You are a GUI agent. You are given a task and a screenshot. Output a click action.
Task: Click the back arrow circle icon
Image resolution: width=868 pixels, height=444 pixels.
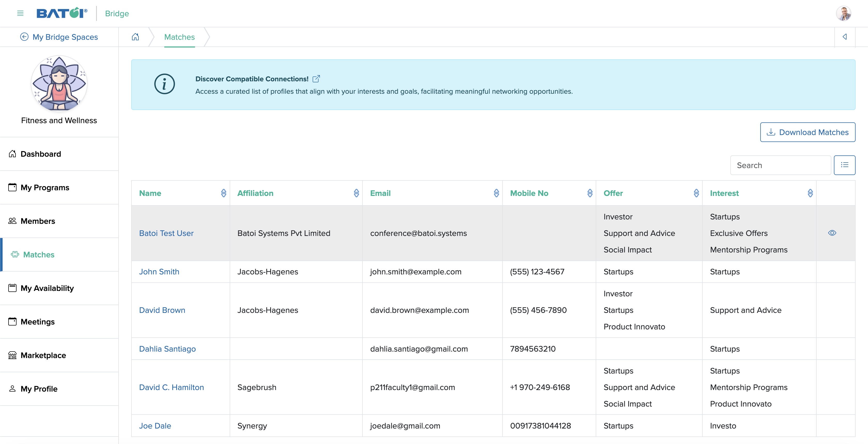24,37
